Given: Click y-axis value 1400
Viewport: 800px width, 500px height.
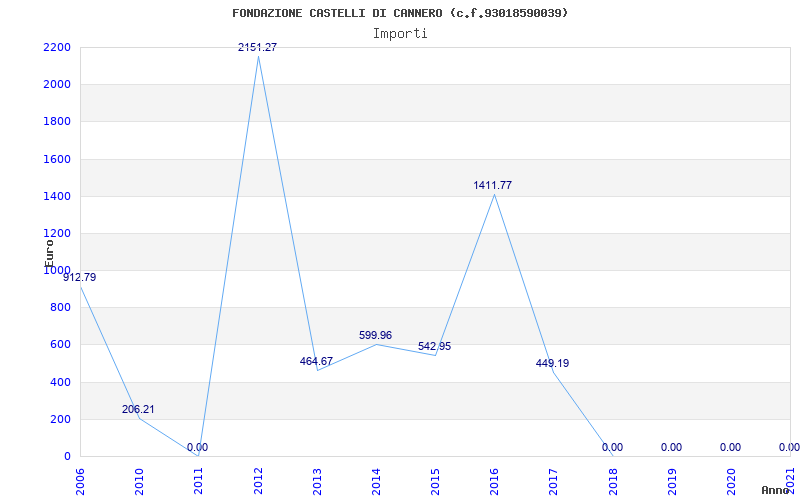Looking at the screenshot, I should 58,196.
